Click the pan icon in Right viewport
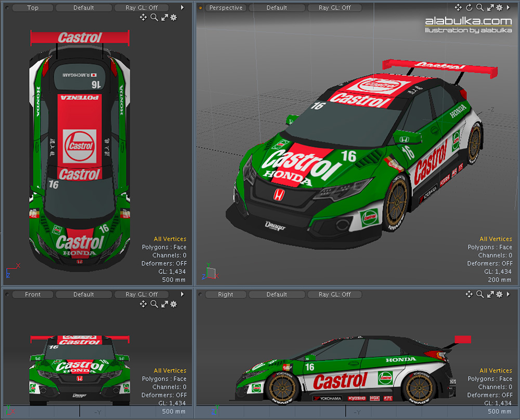Viewport: 520px width, 420px height. 469,294
